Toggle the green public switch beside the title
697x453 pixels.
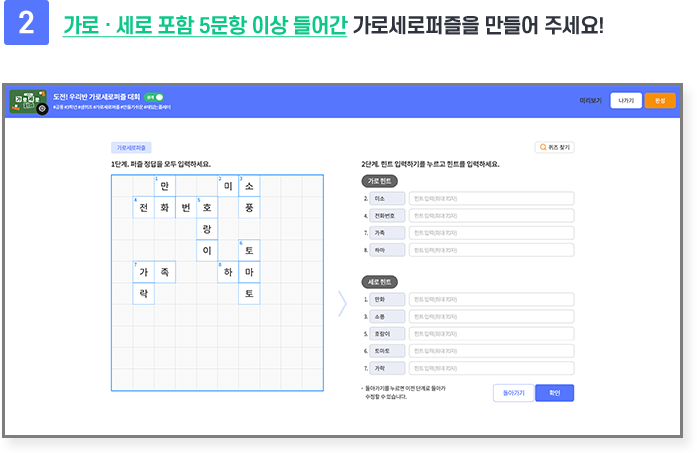click(154, 97)
